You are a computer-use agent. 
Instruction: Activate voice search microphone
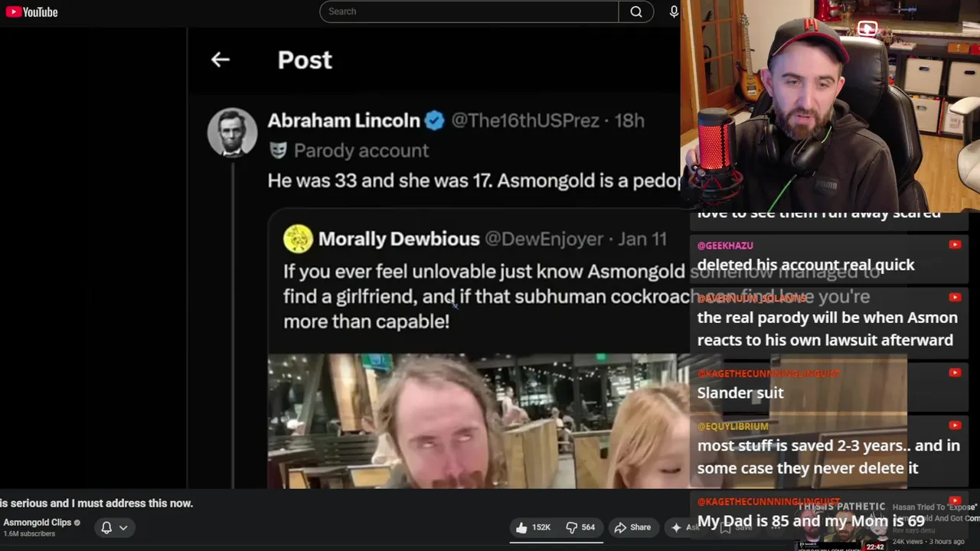click(x=674, y=11)
